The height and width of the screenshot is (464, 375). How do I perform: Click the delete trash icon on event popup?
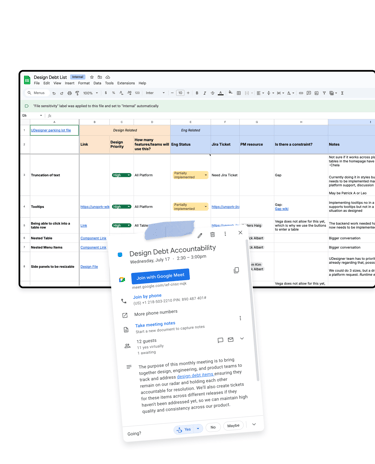click(x=212, y=235)
